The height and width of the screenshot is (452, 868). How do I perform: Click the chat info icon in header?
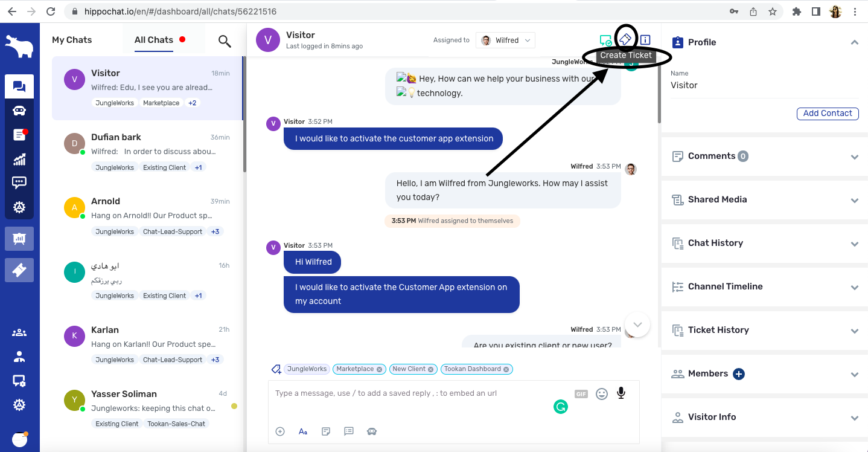(x=645, y=40)
